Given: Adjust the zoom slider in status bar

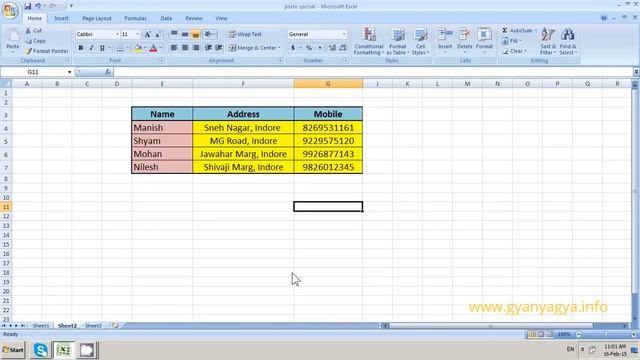Looking at the screenshot, I should (x=606, y=334).
